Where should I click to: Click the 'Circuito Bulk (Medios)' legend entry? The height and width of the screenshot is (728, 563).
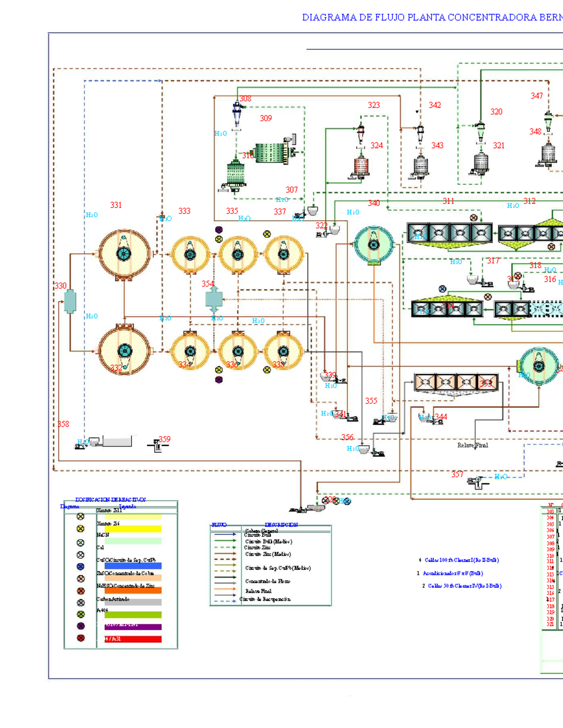point(268,541)
